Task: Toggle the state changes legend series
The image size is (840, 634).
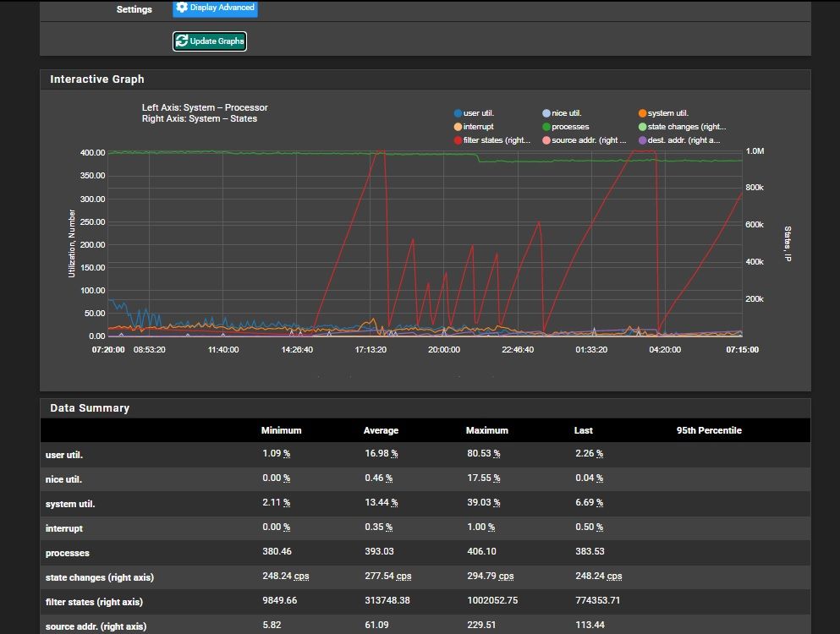Action: [x=682, y=126]
